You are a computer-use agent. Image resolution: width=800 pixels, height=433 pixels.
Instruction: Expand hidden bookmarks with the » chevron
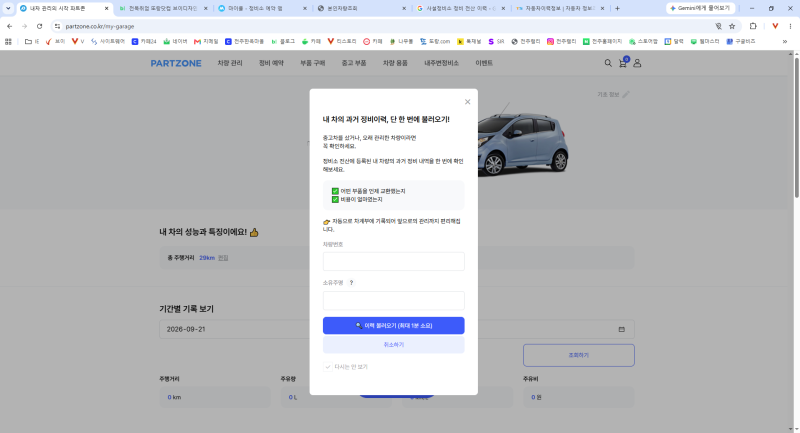click(785, 42)
